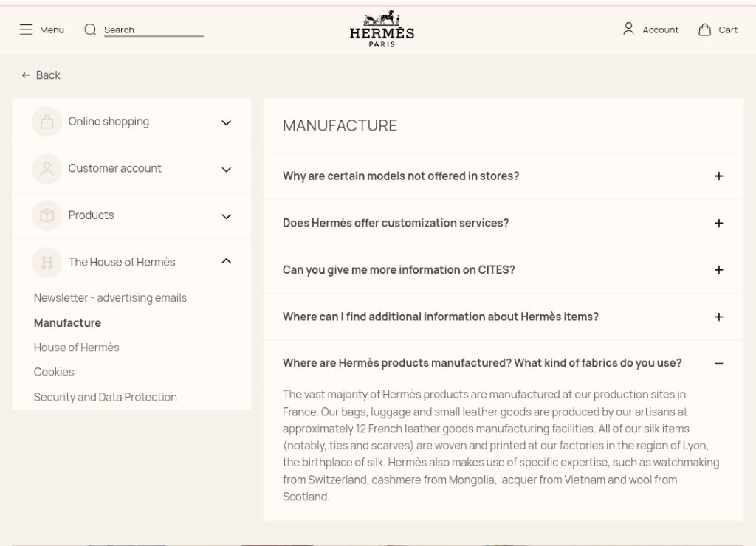
Task: Expand plus for models not offered in stores
Action: point(718,176)
